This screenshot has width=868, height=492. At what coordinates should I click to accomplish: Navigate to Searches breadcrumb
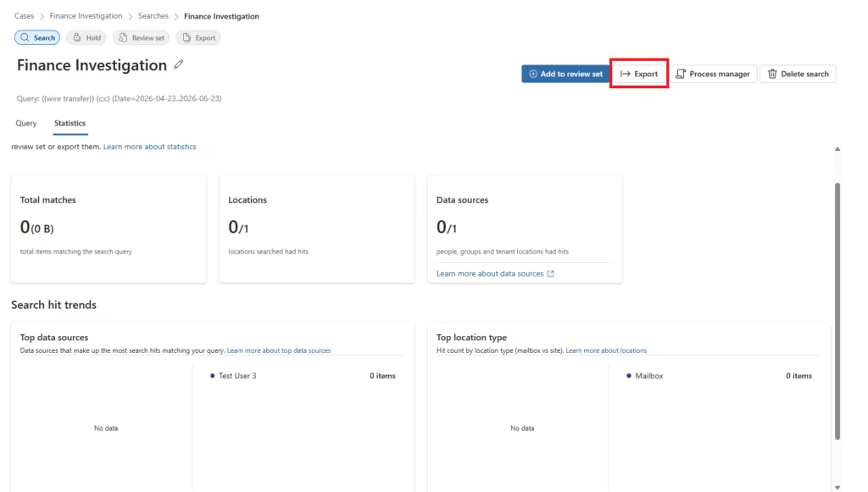[x=153, y=16]
